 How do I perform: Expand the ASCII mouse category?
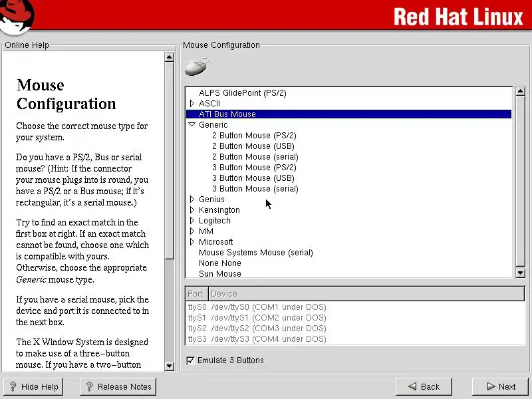pos(192,103)
